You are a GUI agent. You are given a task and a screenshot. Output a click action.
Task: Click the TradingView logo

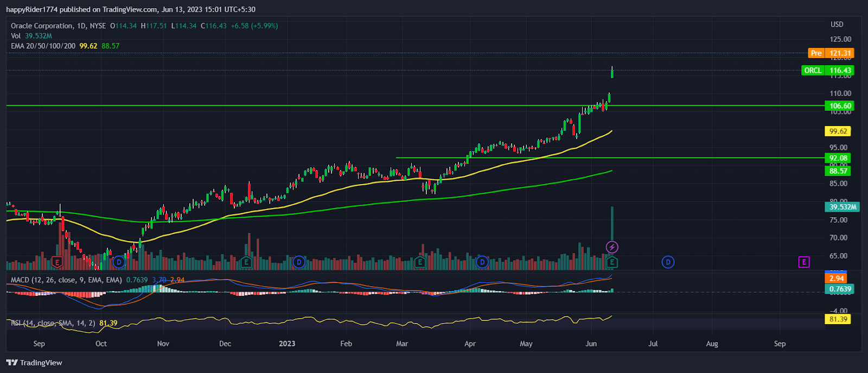pos(34,363)
